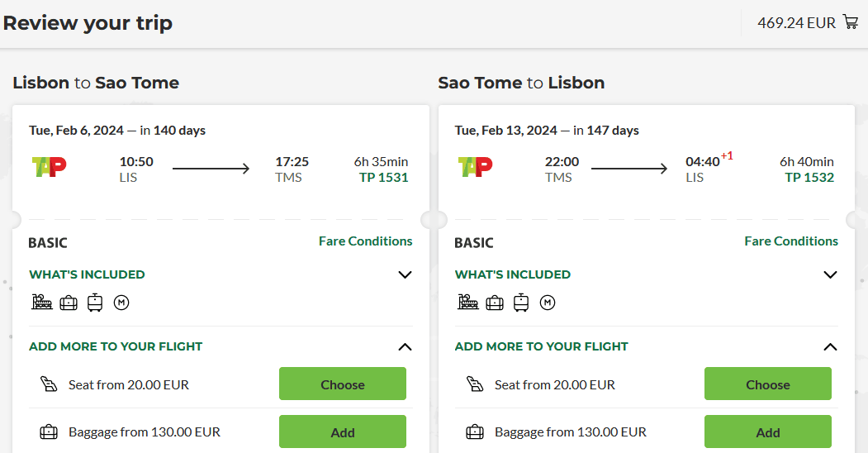Open the shopping cart icon

pos(851,22)
